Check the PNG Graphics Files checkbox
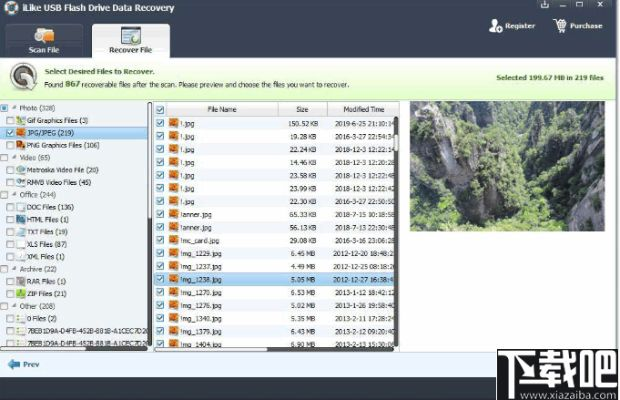The width and height of the screenshot is (620, 400). (x=10, y=145)
